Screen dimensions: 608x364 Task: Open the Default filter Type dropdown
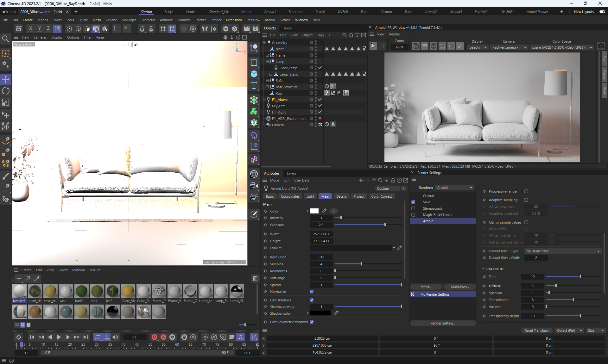click(x=563, y=251)
